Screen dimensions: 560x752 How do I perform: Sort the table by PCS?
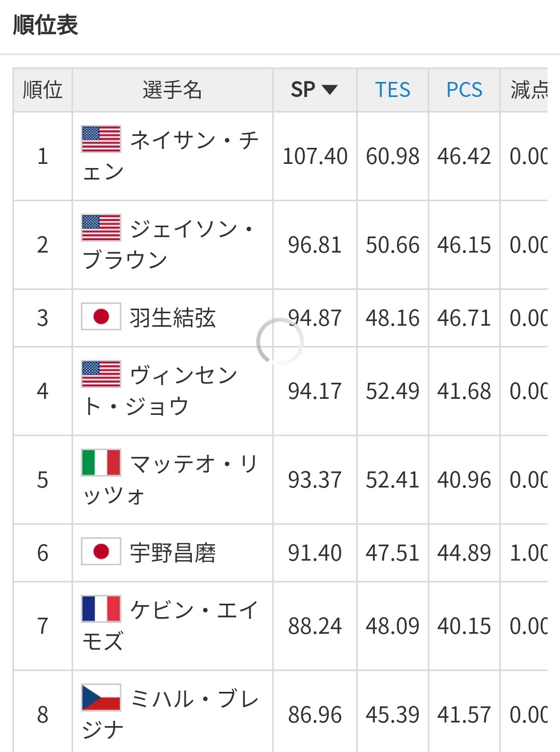(x=464, y=90)
